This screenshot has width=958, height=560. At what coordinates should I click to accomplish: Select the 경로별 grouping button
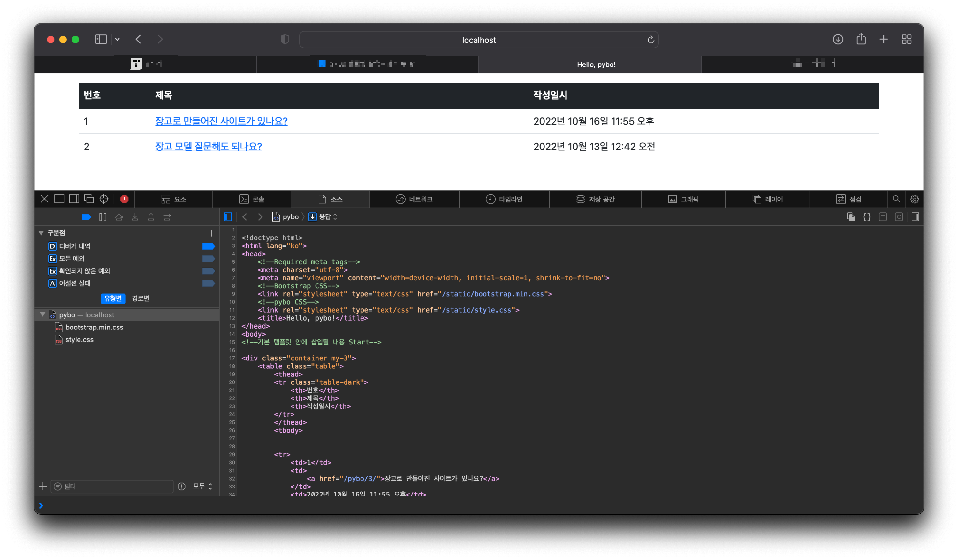[x=140, y=299]
